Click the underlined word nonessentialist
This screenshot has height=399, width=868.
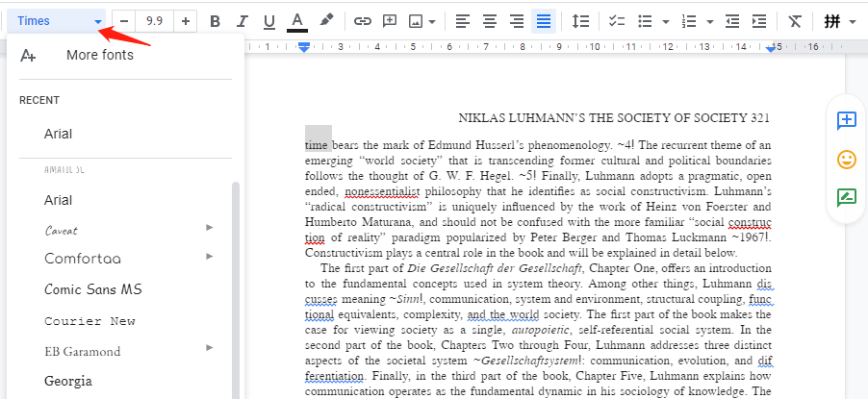coord(383,191)
